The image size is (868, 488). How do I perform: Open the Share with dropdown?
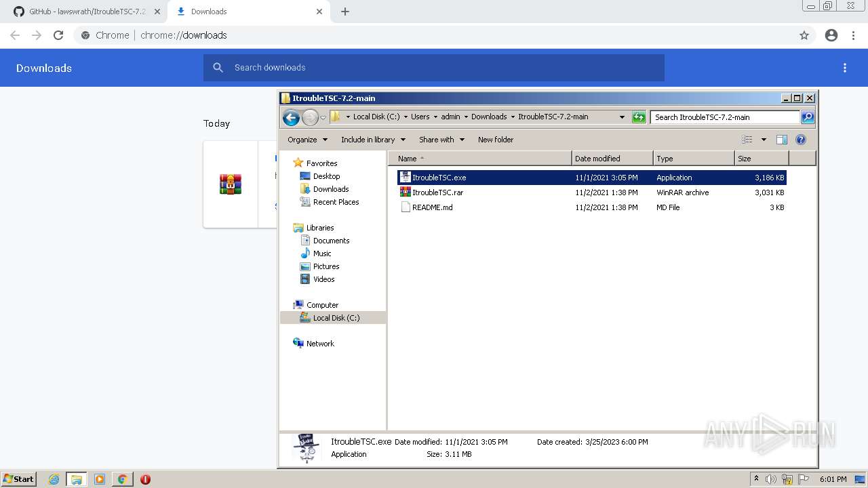(442, 140)
